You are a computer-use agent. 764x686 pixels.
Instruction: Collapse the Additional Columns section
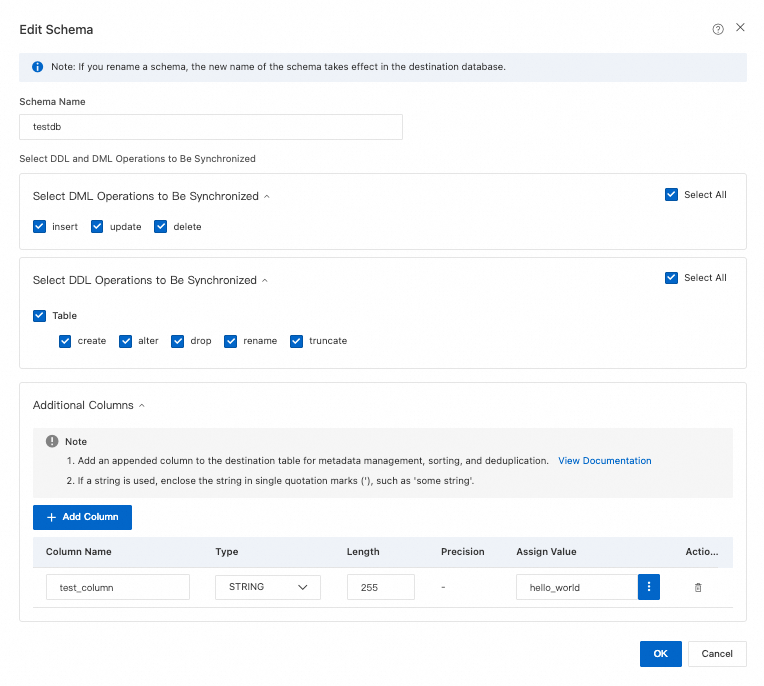(x=141, y=406)
